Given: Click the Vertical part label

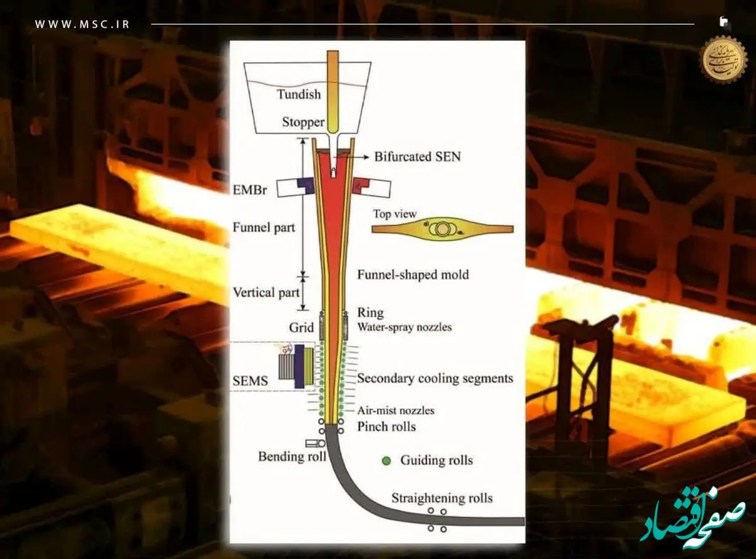Looking at the screenshot, I should pyautogui.click(x=263, y=292).
